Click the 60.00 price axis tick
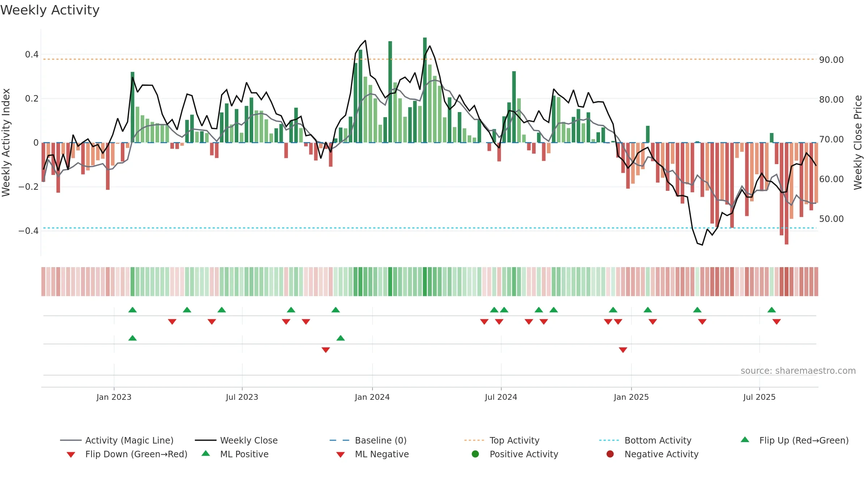868x488 pixels. click(x=831, y=179)
